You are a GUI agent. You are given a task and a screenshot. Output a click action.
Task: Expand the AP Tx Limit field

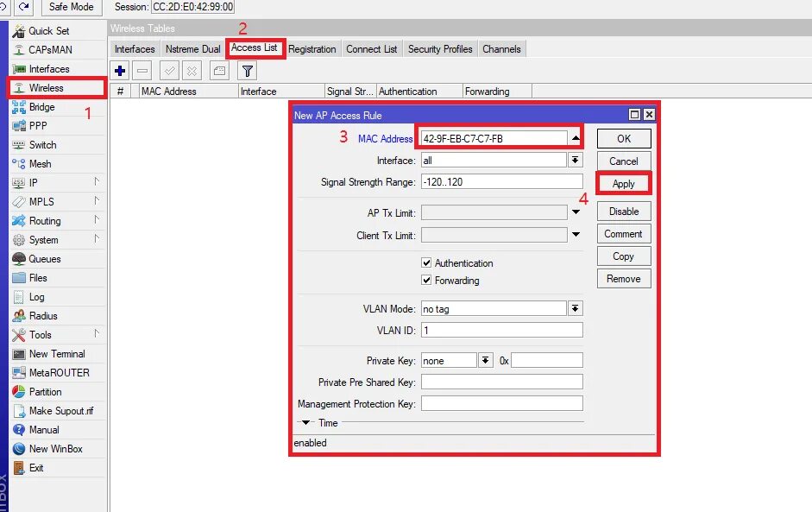[x=576, y=212]
